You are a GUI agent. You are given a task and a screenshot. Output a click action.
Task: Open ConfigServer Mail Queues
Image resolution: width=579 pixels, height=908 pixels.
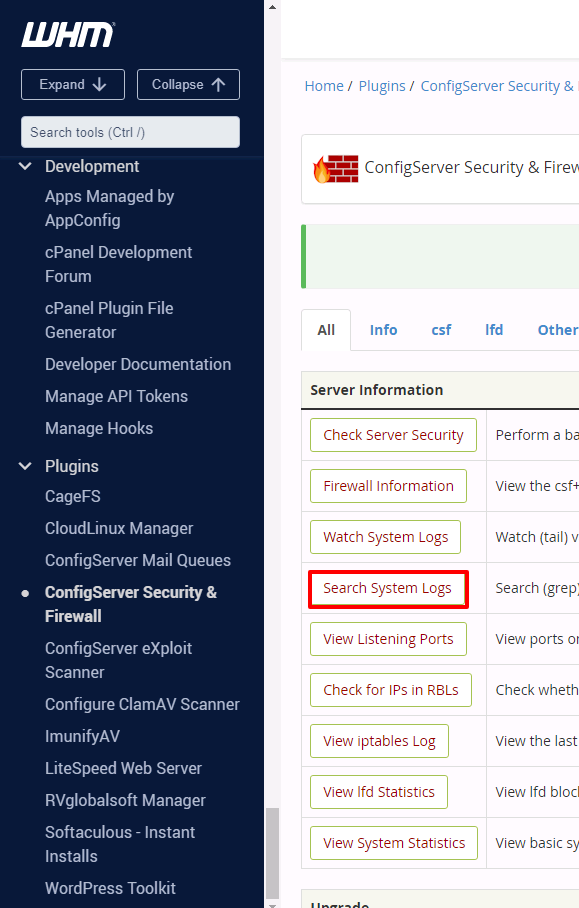pyautogui.click(x=138, y=560)
